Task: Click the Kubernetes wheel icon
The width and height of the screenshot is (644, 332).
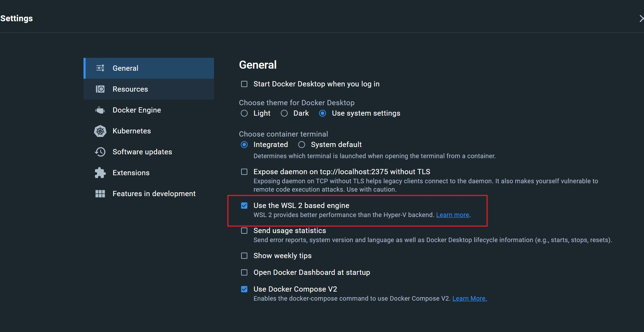Action: pyautogui.click(x=100, y=131)
